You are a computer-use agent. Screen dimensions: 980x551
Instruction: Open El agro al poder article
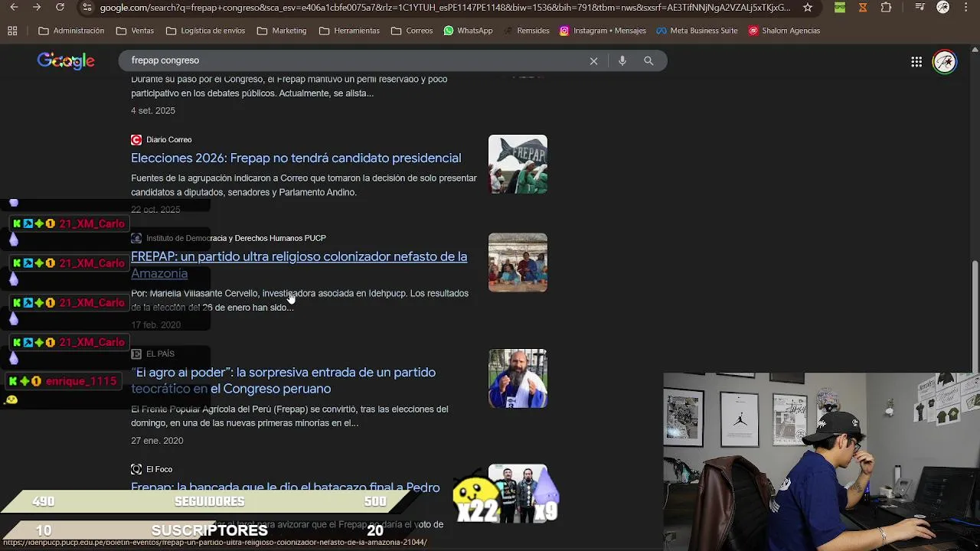pyautogui.click(x=283, y=380)
